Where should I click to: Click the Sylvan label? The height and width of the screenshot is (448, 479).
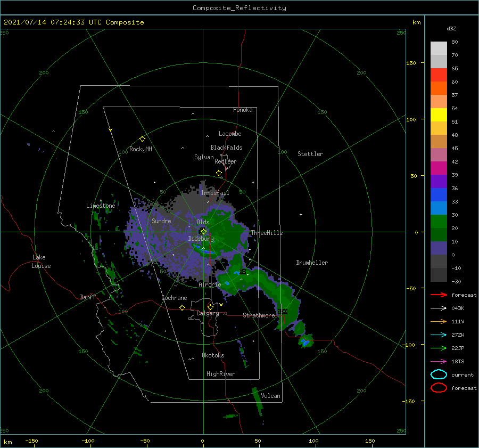coord(204,157)
